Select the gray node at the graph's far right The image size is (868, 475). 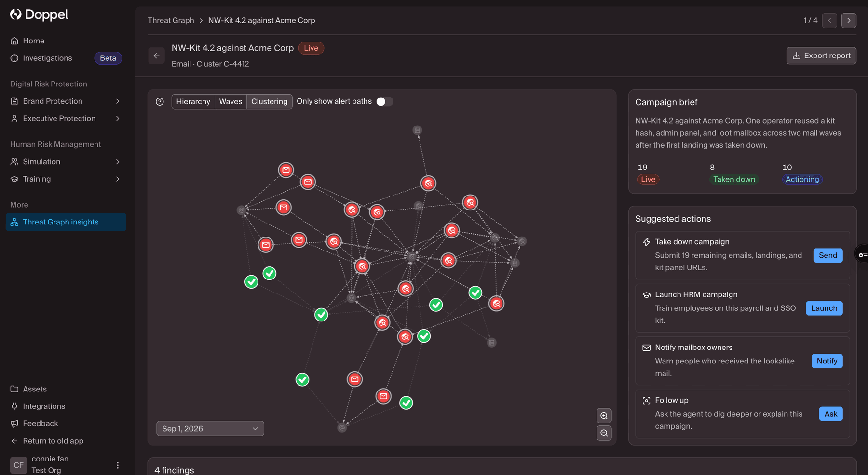522,241
